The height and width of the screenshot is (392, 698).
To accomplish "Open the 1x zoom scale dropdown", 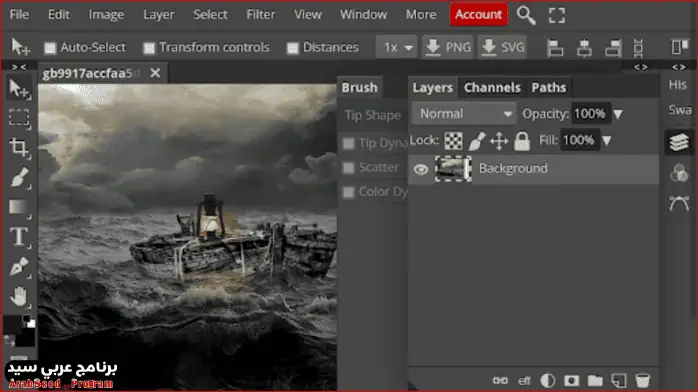I will [x=397, y=47].
